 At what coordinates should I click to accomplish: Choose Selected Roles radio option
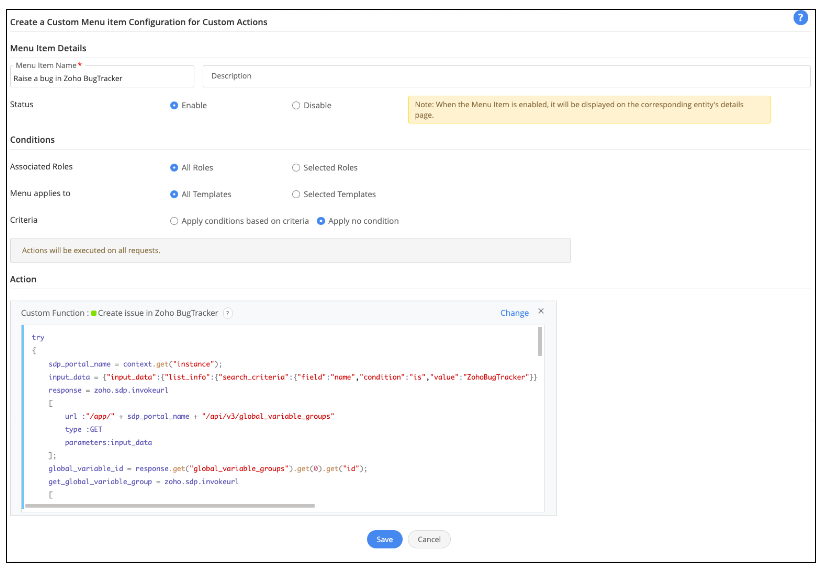click(296, 168)
